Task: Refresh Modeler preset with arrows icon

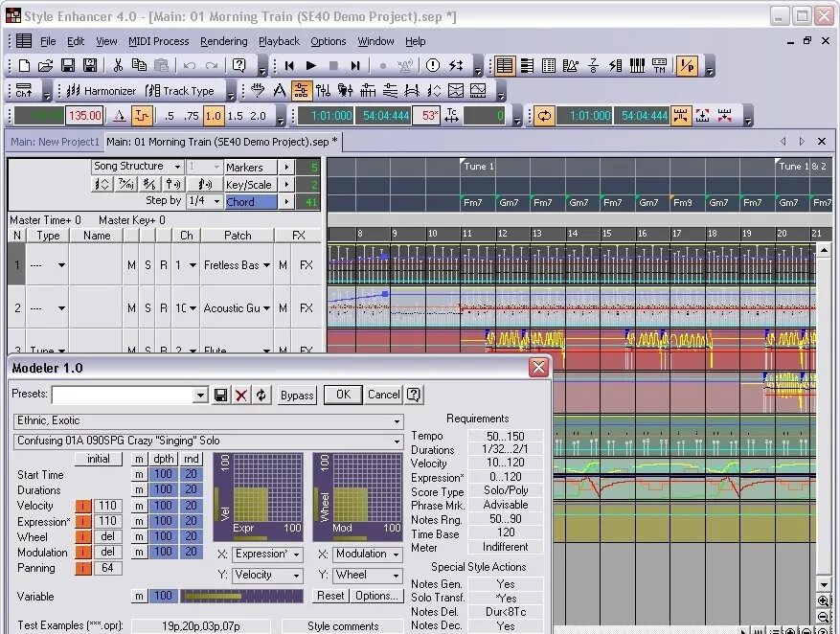Action: click(x=261, y=396)
